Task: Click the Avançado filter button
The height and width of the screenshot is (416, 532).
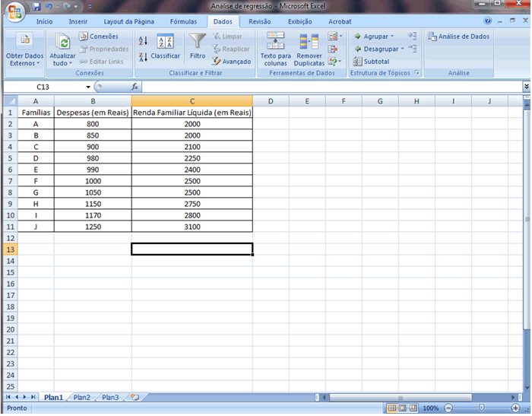Action: (231, 62)
